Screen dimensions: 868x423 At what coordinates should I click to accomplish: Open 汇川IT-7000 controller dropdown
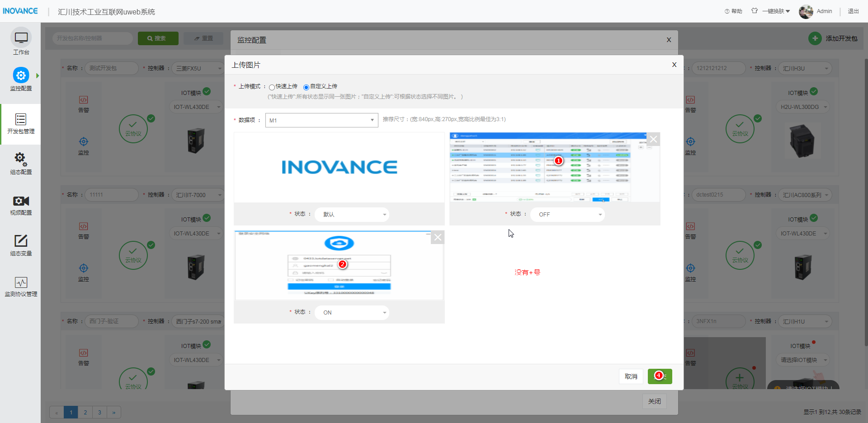click(x=198, y=195)
